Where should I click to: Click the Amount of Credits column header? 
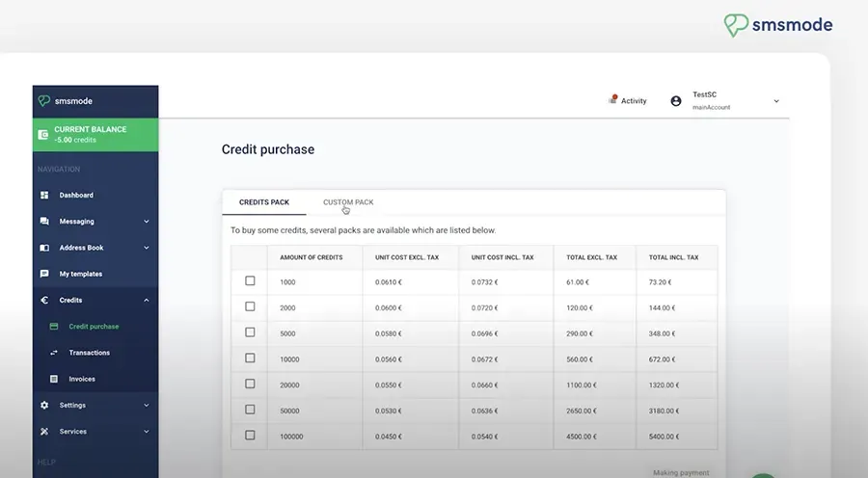click(x=312, y=257)
